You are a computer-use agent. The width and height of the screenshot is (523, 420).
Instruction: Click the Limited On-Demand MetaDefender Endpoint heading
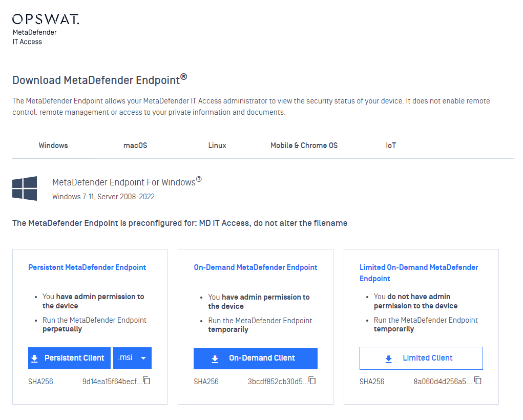coord(419,273)
